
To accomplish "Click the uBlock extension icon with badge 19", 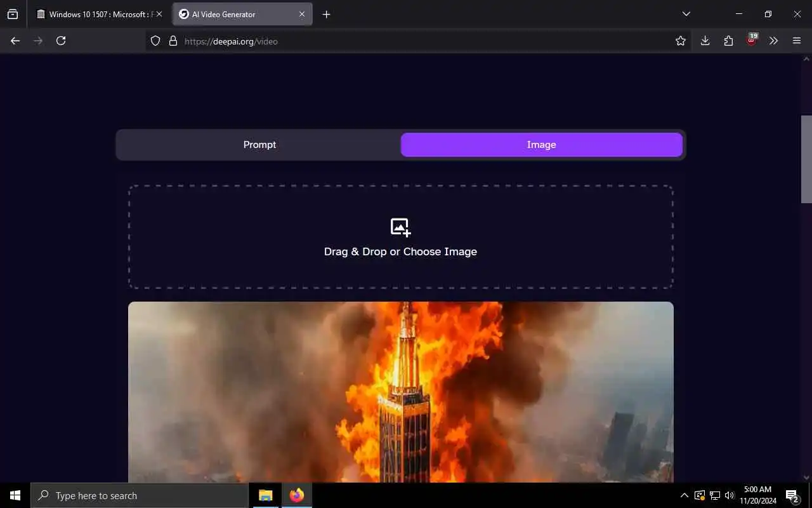I will pyautogui.click(x=752, y=40).
